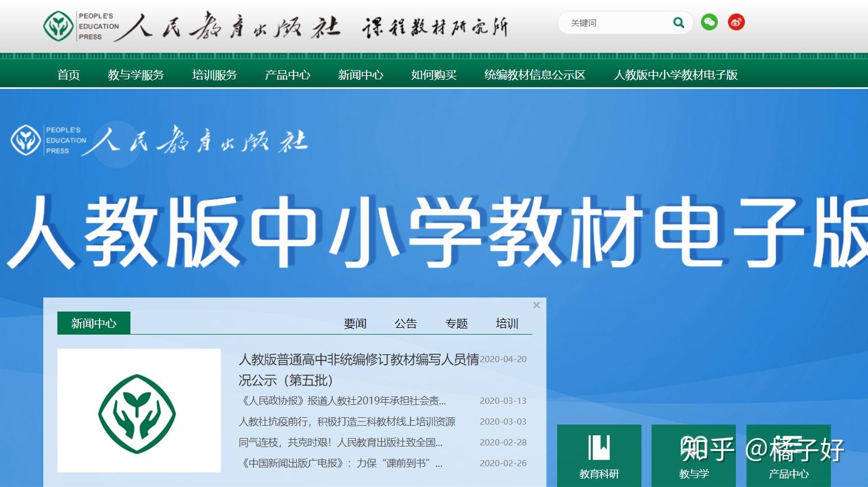Open the 教与学 tile

pos(694,456)
